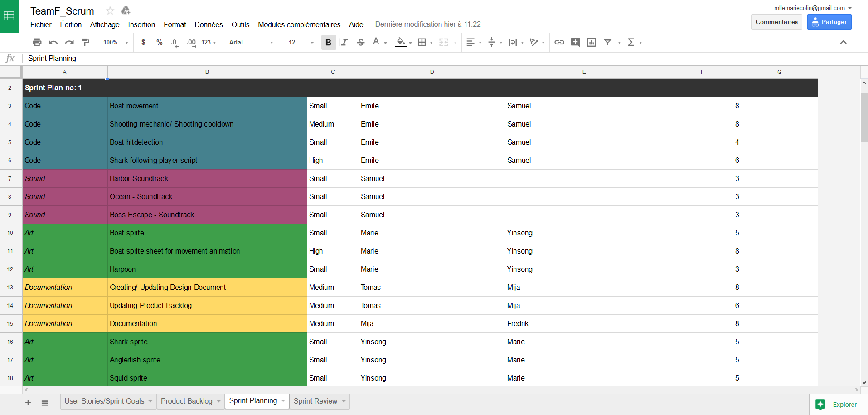Toggle italic formatting

point(344,42)
